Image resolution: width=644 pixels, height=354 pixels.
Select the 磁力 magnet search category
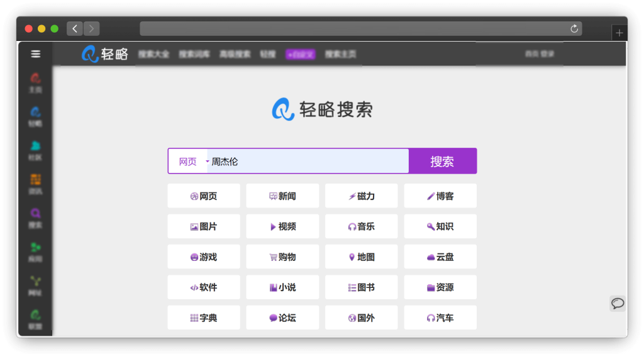tap(362, 196)
